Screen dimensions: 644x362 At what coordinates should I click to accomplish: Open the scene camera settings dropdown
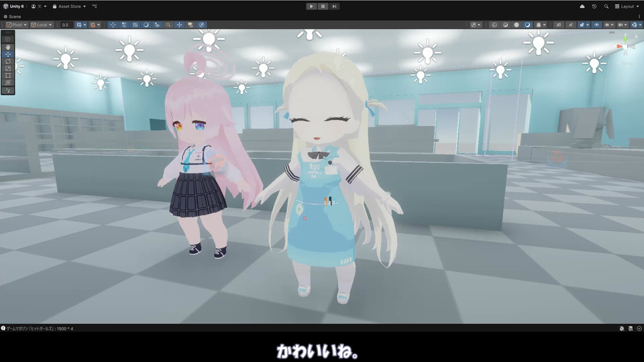click(623, 25)
